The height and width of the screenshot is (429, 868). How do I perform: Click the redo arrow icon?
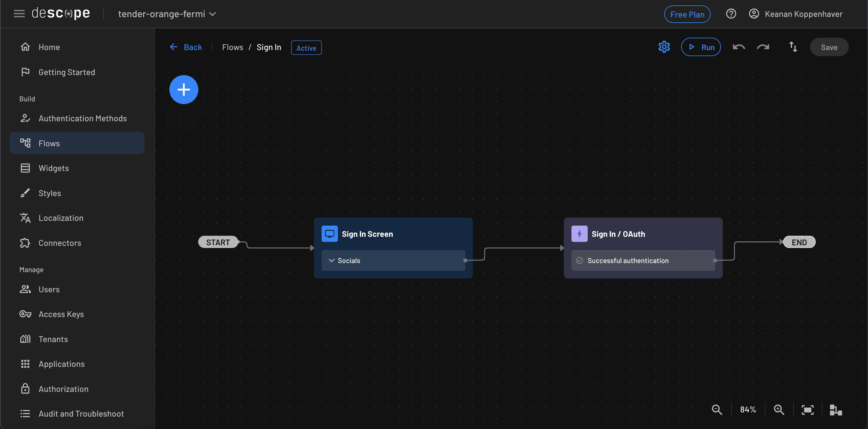(x=763, y=47)
